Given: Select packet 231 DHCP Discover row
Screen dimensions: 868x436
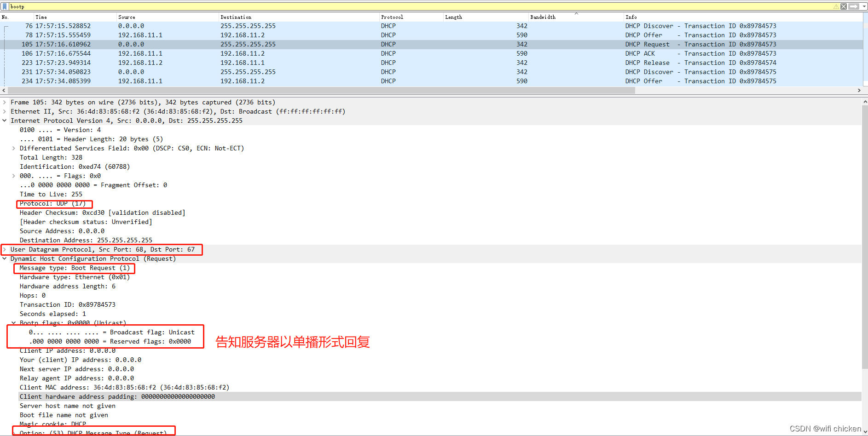Looking at the screenshot, I should tap(431, 72).
